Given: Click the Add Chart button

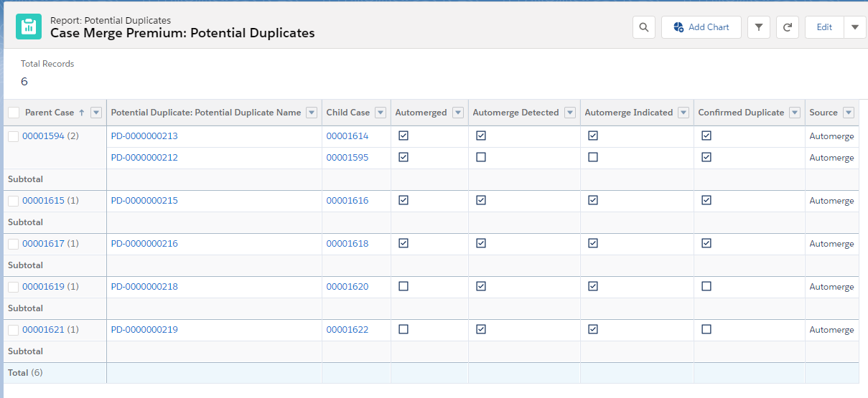Looking at the screenshot, I should click(x=701, y=27).
